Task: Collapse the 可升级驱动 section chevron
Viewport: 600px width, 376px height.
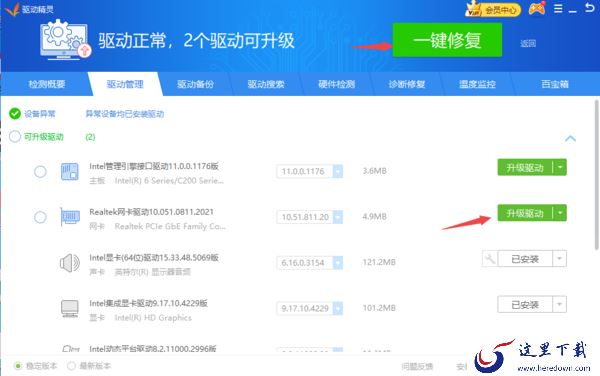Action: coord(570,138)
